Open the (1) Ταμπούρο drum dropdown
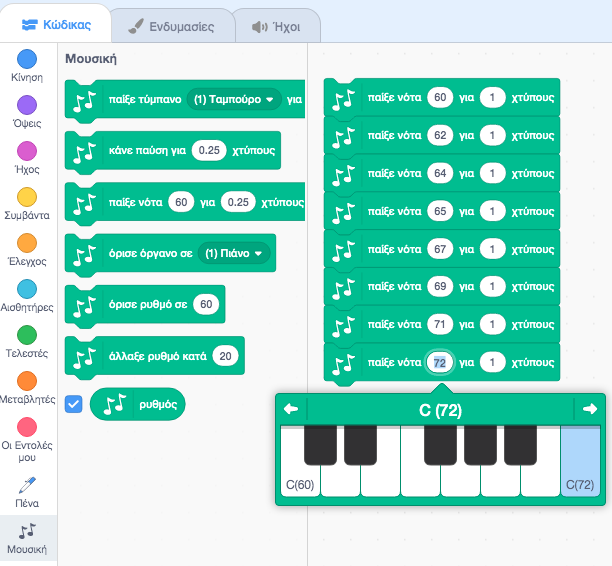This screenshot has height=566, width=612. pos(234,100)
